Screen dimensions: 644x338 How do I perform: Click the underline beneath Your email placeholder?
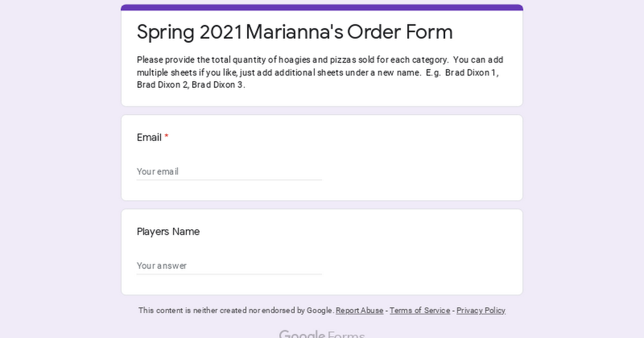tap(229, 180)
